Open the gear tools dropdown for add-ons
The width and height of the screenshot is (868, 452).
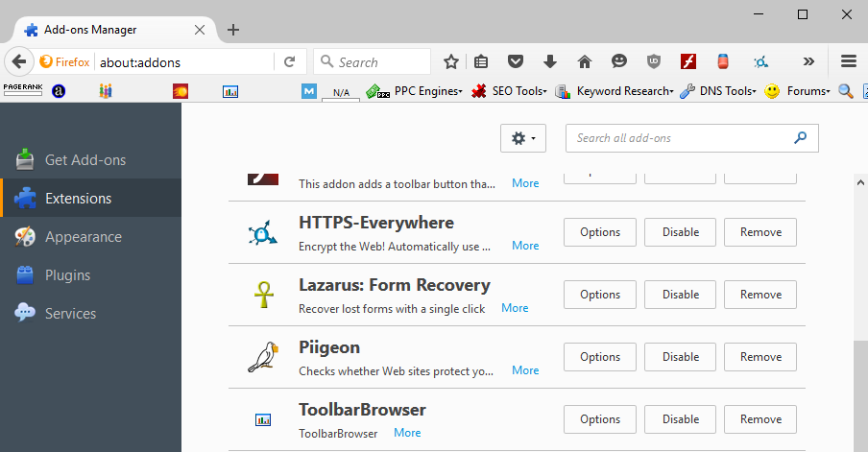click(x=523, y=138)
